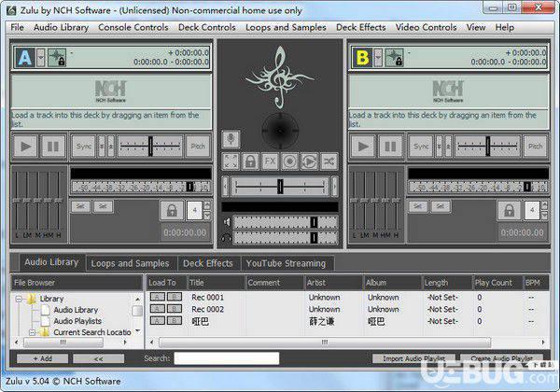Adjust the Deck B pitch slider
The height and width of the screenshot is (392, 560).
pos(487,146)
